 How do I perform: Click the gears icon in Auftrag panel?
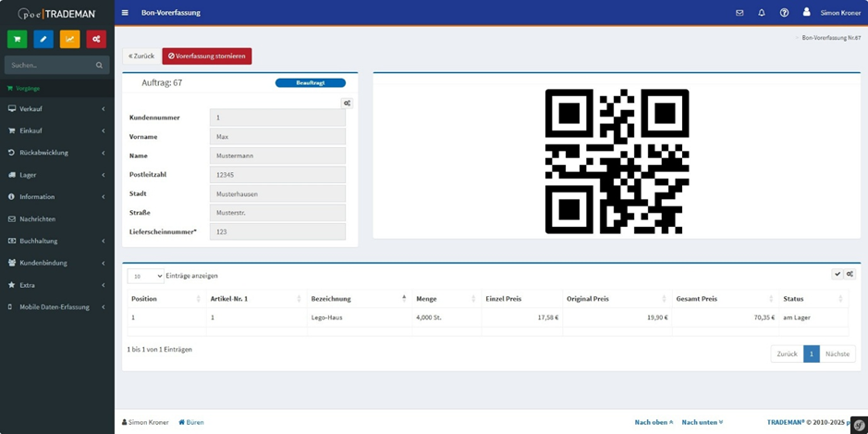[347, 103]
